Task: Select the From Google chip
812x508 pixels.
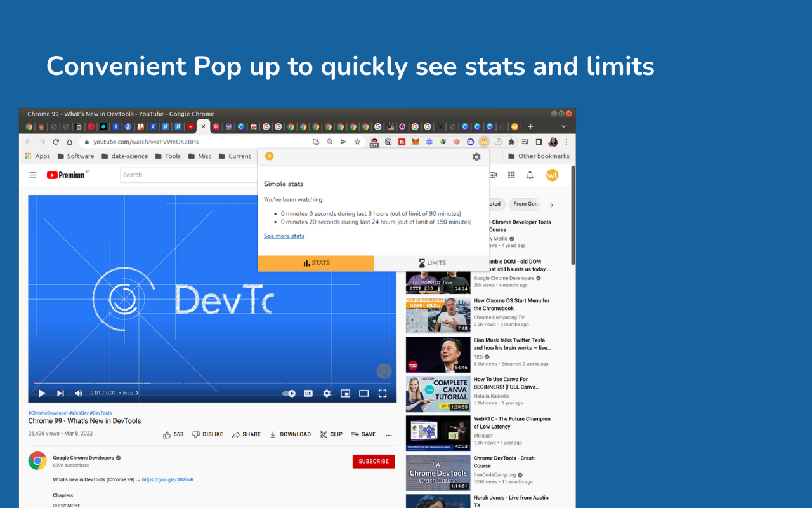Action: pos(527,204)
